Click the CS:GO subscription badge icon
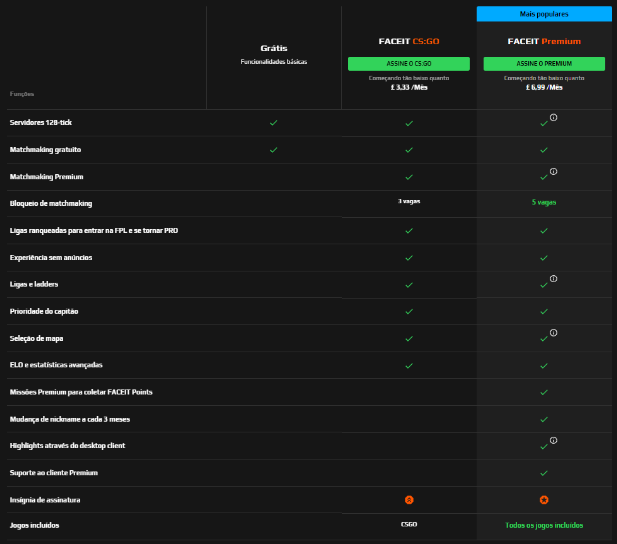The image size is (617, 544). pos(409,500)
